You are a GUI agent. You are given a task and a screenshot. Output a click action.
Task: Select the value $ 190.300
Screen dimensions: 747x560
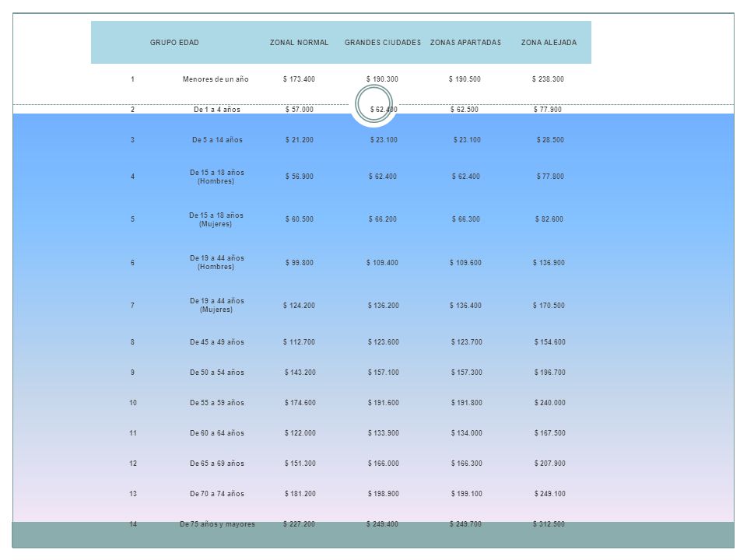coord(383,79)
